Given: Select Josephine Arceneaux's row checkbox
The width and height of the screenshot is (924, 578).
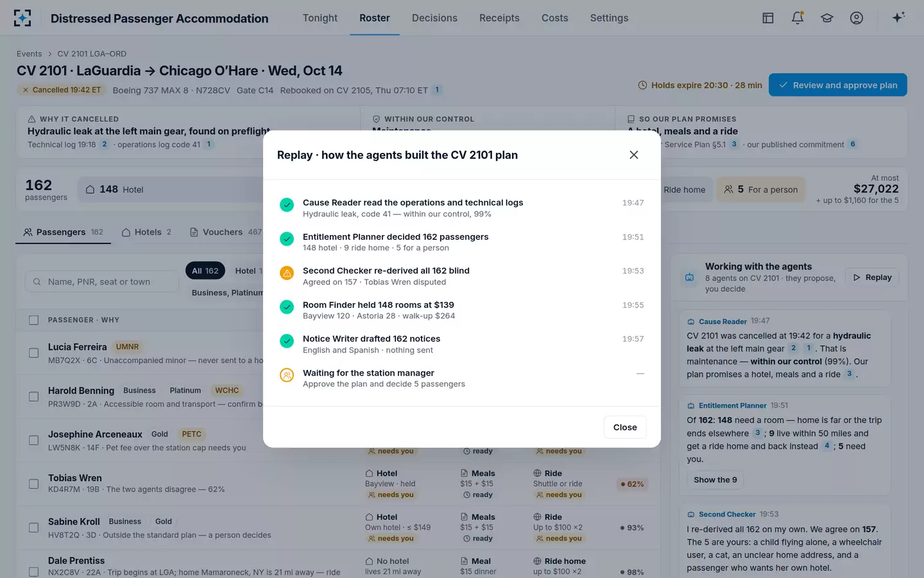Looking at the screenshot, I should pyautogui.click(x=34, y=441).
